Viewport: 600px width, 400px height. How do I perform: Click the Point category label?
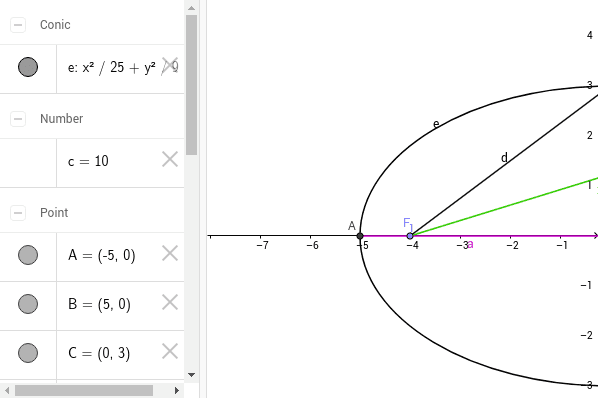[x=54, y=212]
